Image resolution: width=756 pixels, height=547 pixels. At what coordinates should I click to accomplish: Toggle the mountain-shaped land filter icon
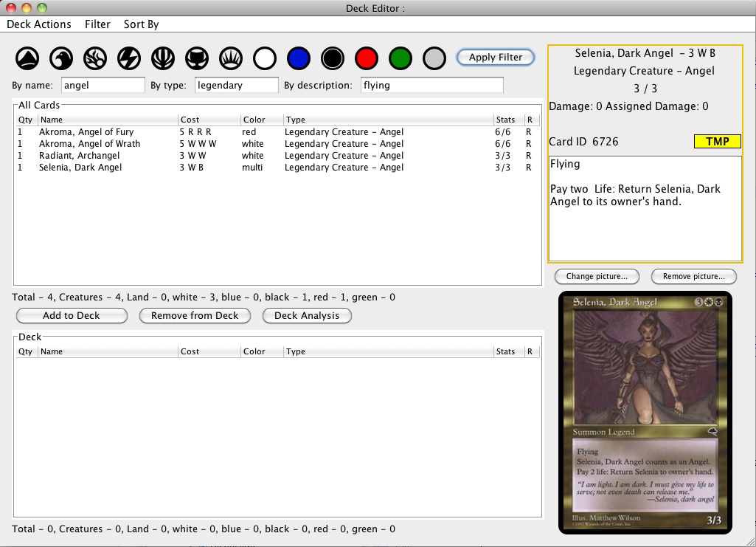27,58
